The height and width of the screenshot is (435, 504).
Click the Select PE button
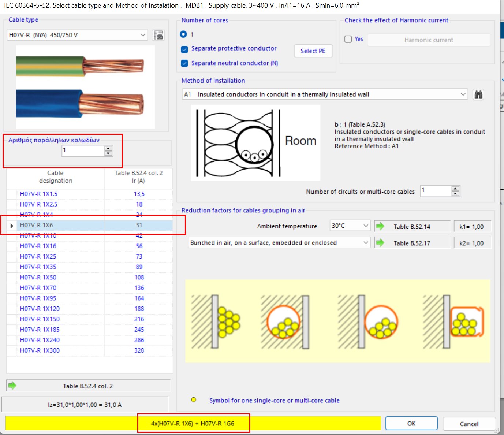pos(313,51)
